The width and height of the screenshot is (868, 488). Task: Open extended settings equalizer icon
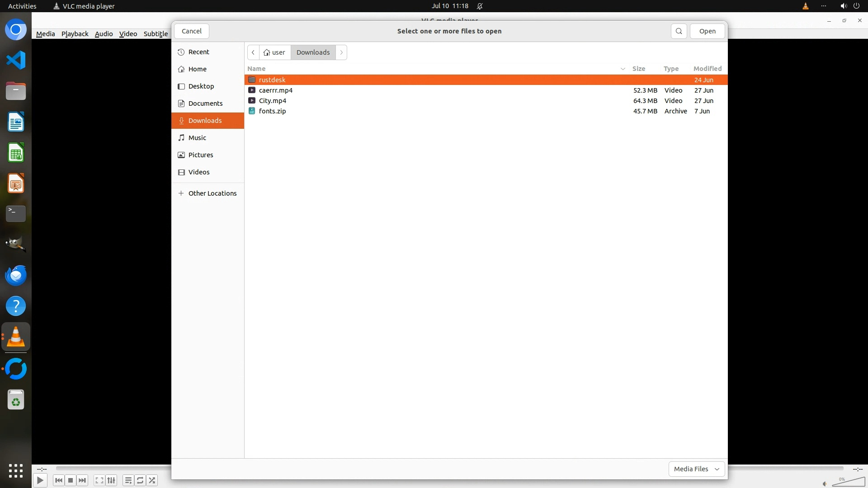pyautogui.click(x=111, y=480)
